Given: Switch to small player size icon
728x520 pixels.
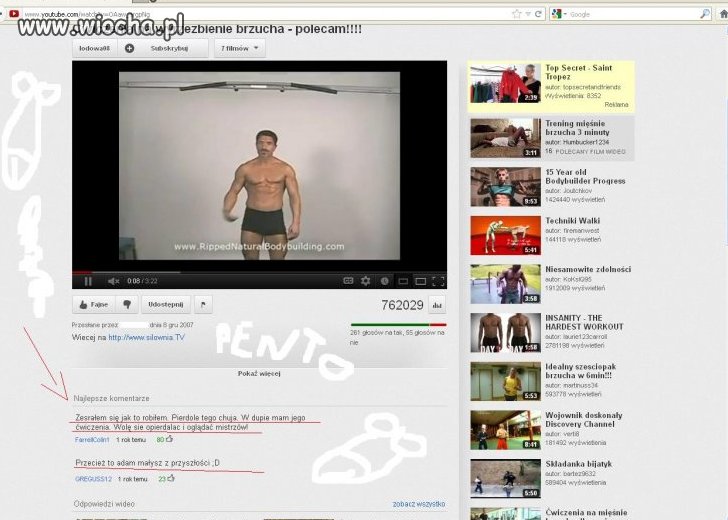Looking at the screenshot, I should tap(403, 281).
